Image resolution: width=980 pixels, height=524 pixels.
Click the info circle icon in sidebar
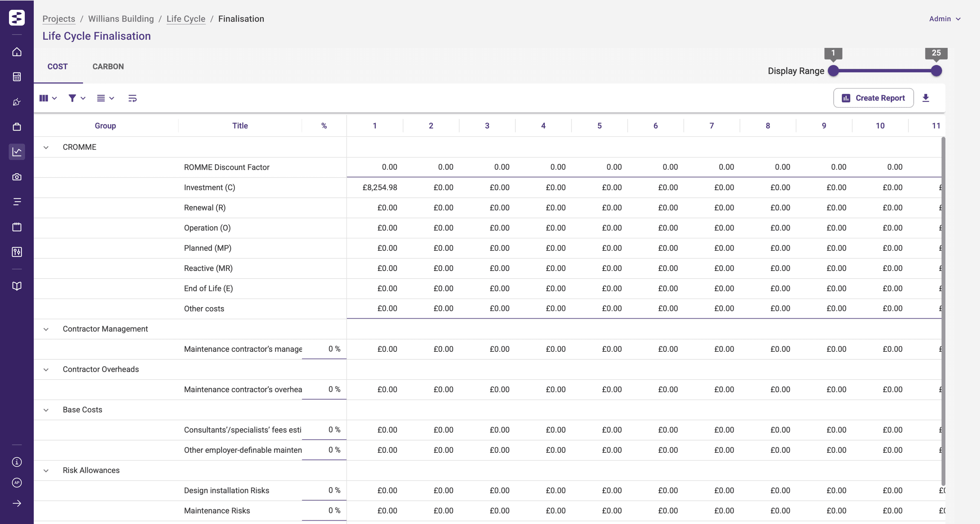(x=17, y=462)
